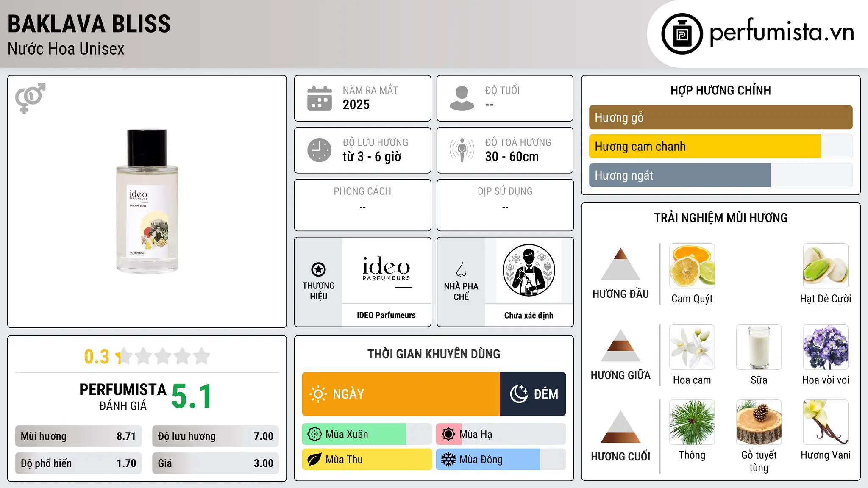Click the sun icon beside Ngày
The image size is (868, 488).
tap(318, 394)
